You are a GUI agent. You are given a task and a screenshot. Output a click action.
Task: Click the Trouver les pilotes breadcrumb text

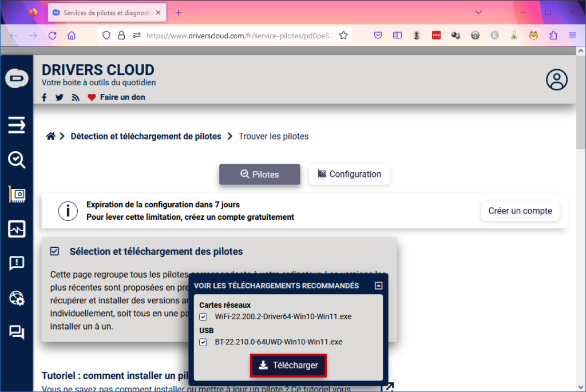pos(274,136)
